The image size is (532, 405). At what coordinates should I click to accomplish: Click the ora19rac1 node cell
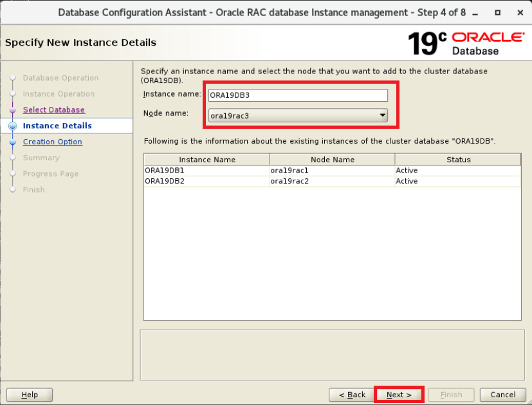(332, 171)
